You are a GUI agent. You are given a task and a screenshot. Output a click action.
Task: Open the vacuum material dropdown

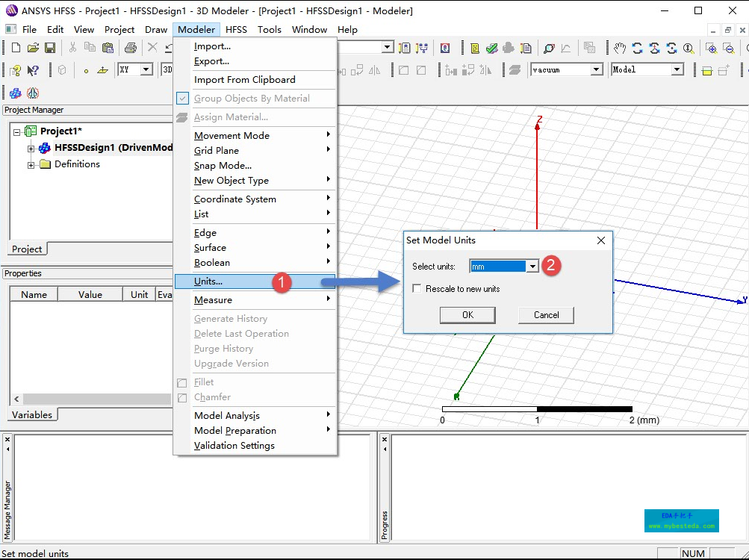coord(597,69)
